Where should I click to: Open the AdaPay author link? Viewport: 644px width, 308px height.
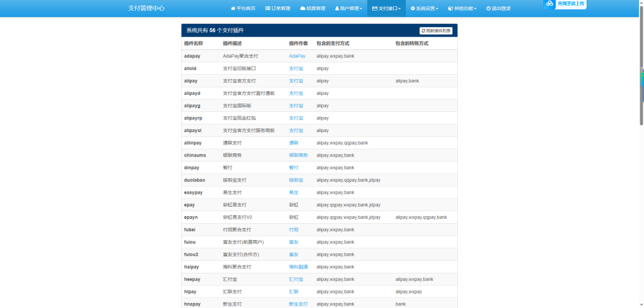(x=297, y=56)
